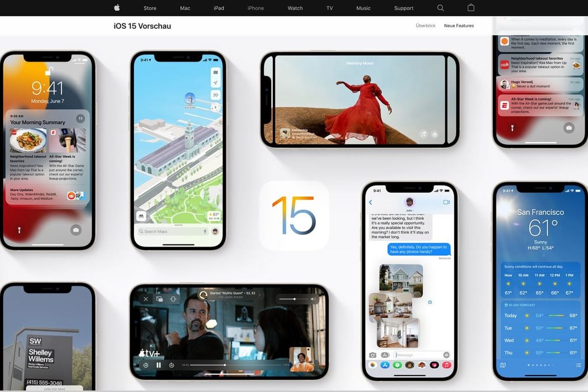Tap the Music app icon in Messages drawer

(446, 365)
